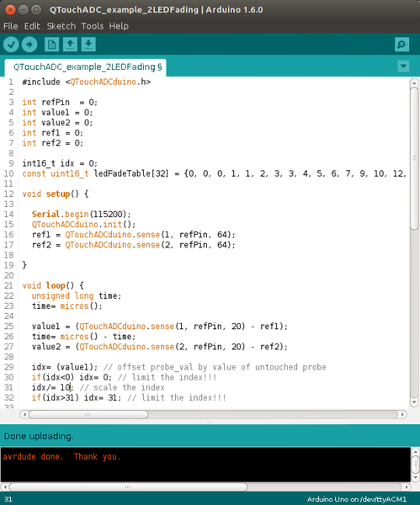Click the '// scale the index' comment
Viewport: 420px width, 505px height.
pyautogui.click(x=122, y=387)
